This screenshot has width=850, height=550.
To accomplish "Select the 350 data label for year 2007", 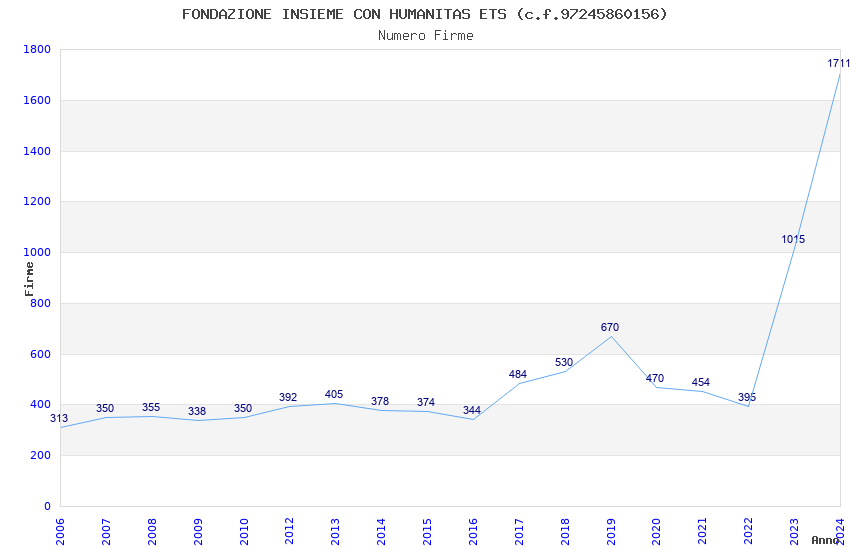I will [105, 409].
